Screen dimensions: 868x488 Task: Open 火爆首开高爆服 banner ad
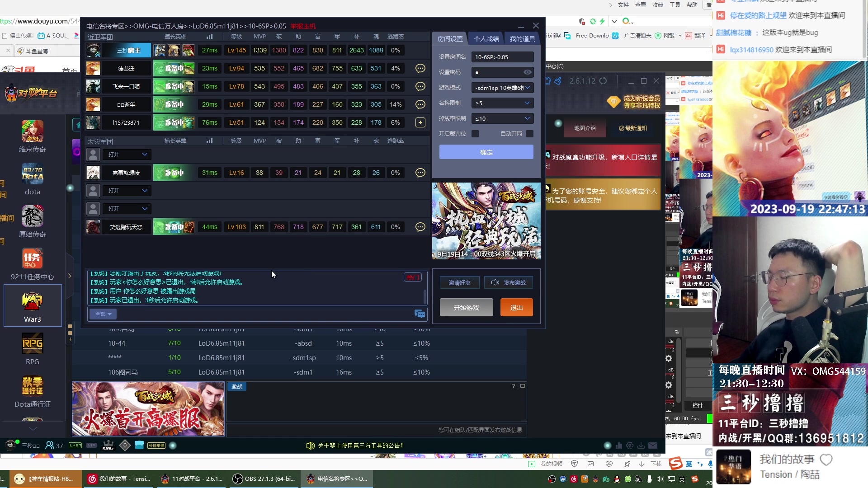click(x=148, y=409)
